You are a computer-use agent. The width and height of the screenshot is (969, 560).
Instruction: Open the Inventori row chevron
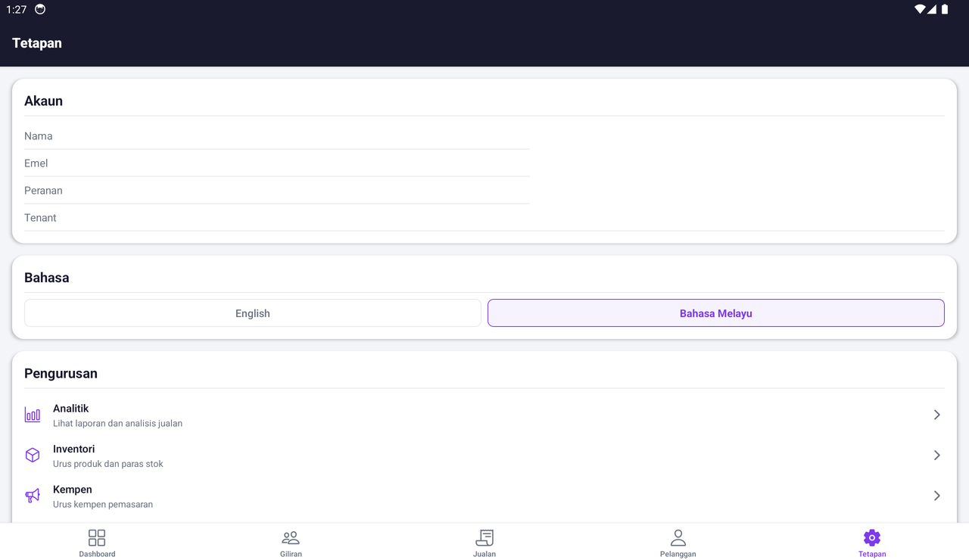coord(937,456)
